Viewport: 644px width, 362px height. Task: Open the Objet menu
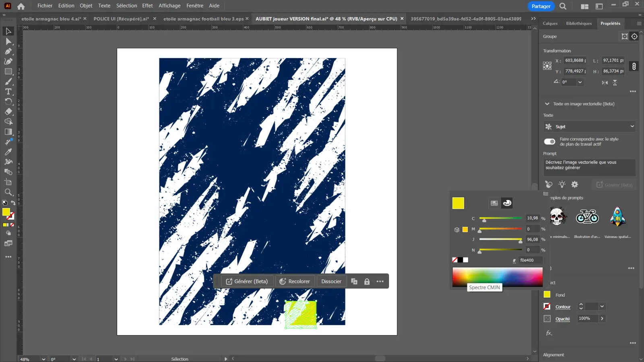[86, 6]
